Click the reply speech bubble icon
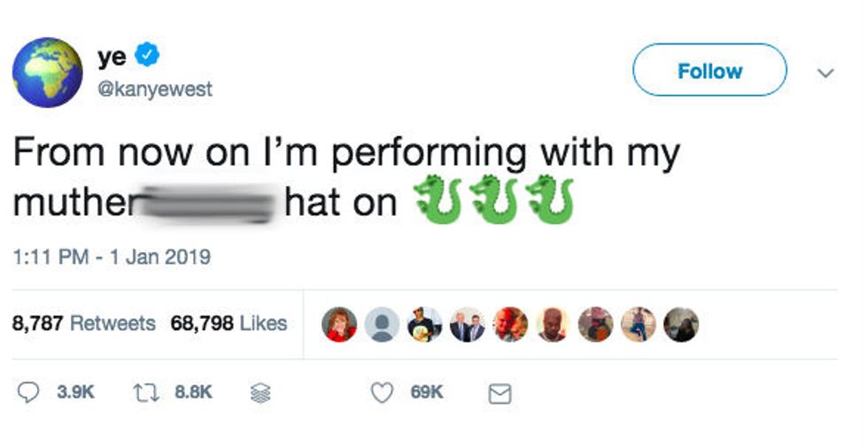 pos(29,392)
